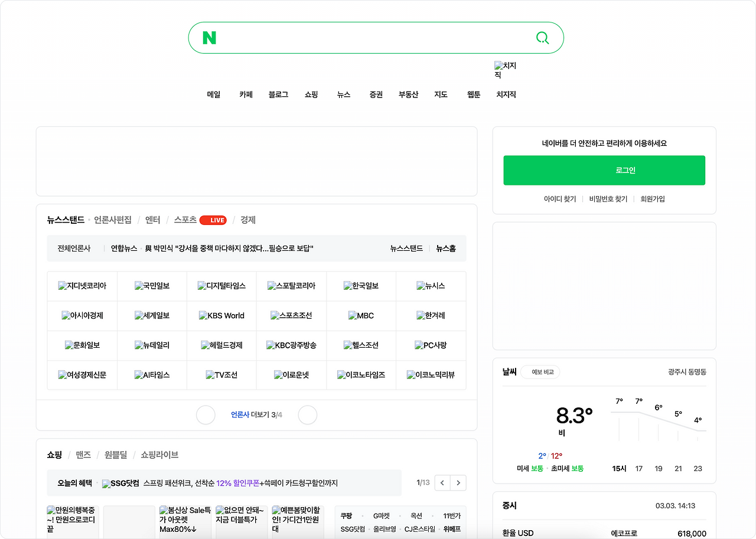
Task: Open 한겨레 press logo
Action: (431, 316)
